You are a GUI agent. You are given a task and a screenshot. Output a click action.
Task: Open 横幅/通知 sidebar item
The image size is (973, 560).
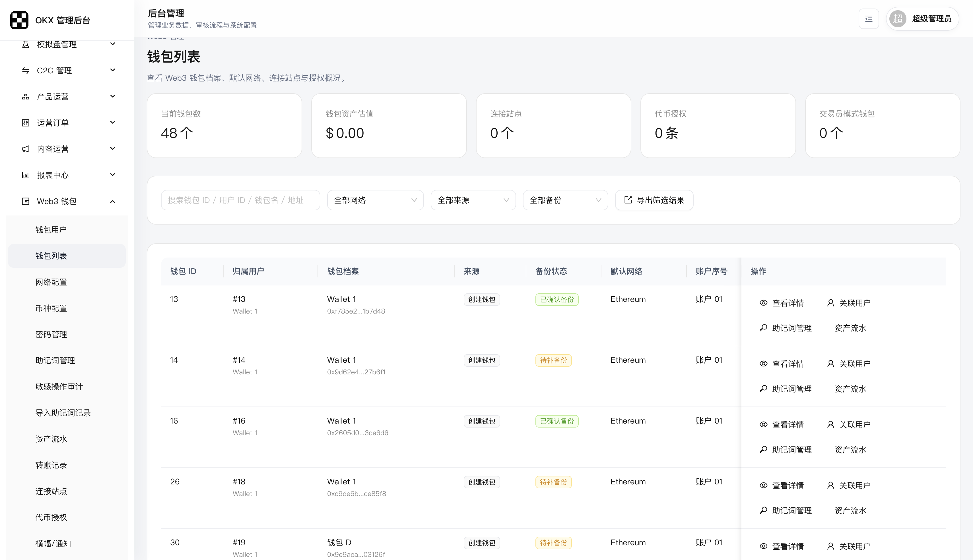(67, 544)
